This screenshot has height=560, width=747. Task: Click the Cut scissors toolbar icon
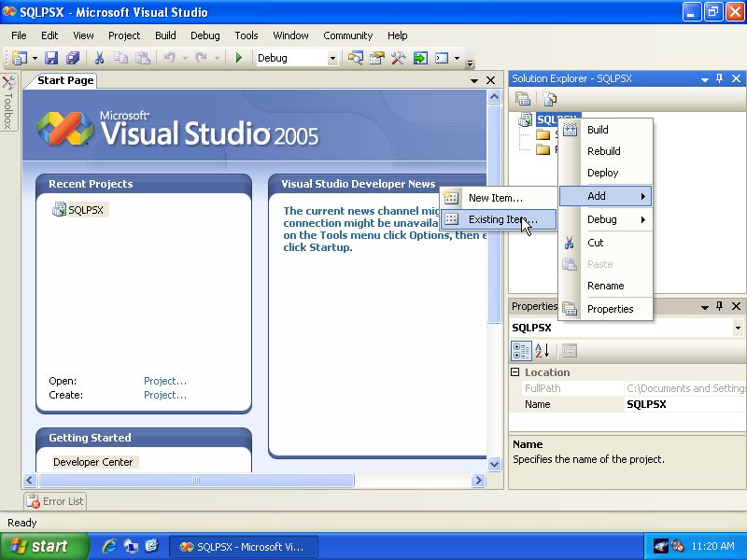(99, 58)
